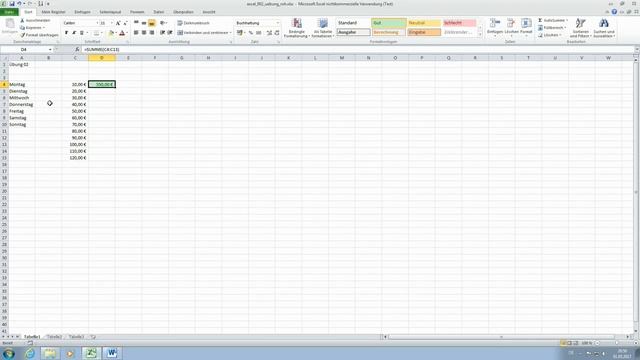Open Internet Explorer from the taskbar
Screen dimensions: 640x360
pyautogui.click(x=30, y=353)
